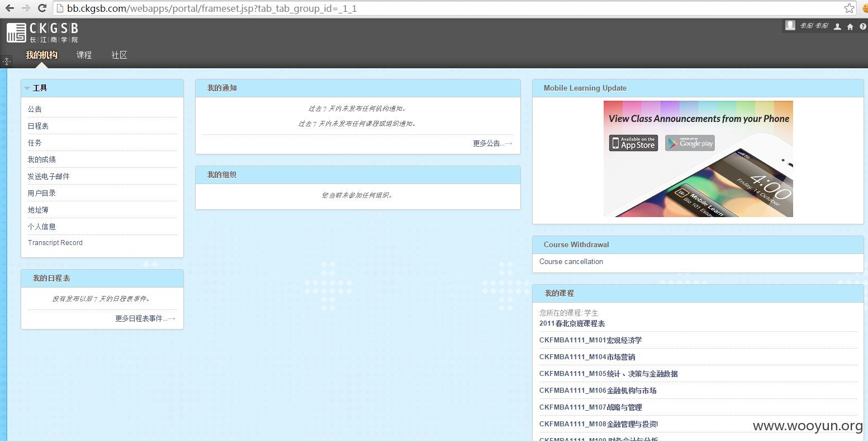
Task: Tap the Google Play badge
Action: (x=690, y=143)
